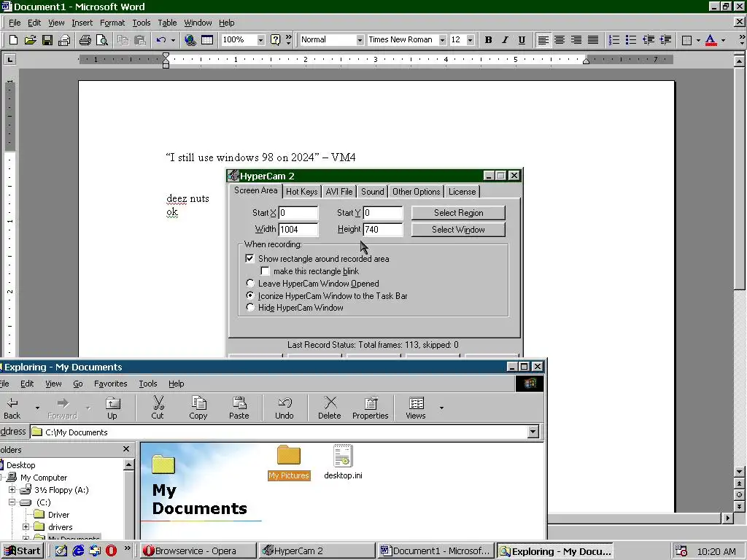This screenshot has height=560, width=747.
Task: Select Iconize HyperCam Window to Task Bar
Action: click(x=250, y=296)
